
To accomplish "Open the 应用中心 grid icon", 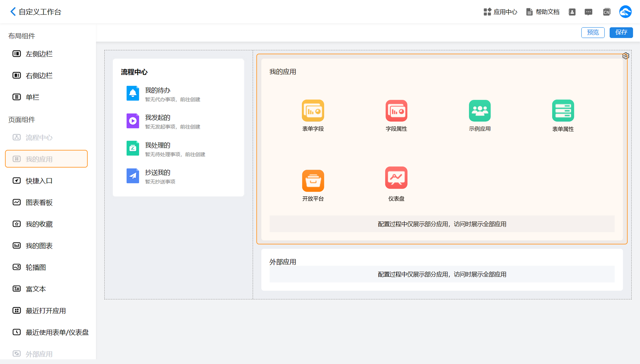I will pos(487,12).
